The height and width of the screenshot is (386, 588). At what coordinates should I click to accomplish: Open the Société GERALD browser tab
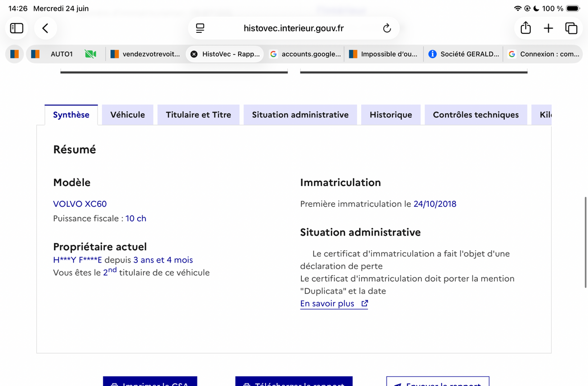coord(464,54)
